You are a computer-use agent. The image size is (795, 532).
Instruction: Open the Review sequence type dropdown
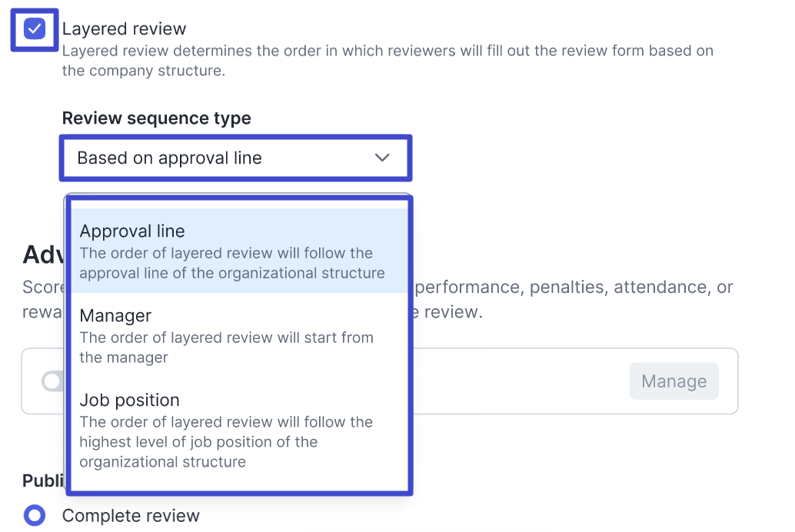[235, 158]
